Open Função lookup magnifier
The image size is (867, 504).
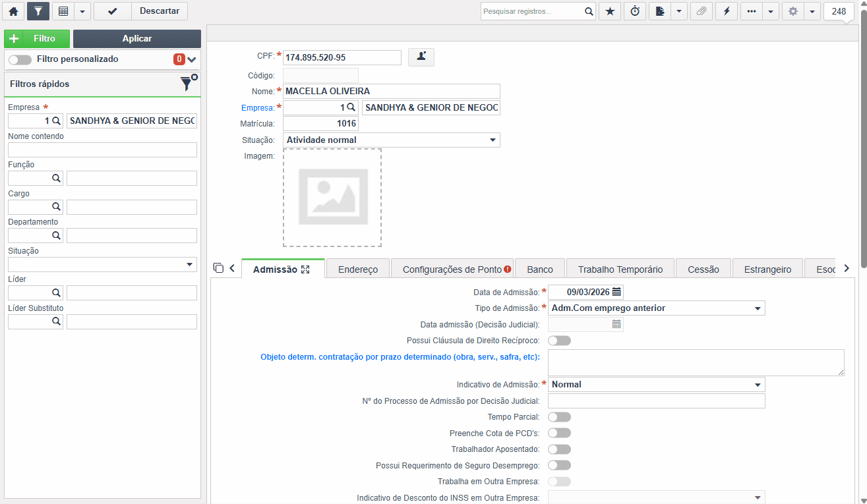tap(56, 178)
